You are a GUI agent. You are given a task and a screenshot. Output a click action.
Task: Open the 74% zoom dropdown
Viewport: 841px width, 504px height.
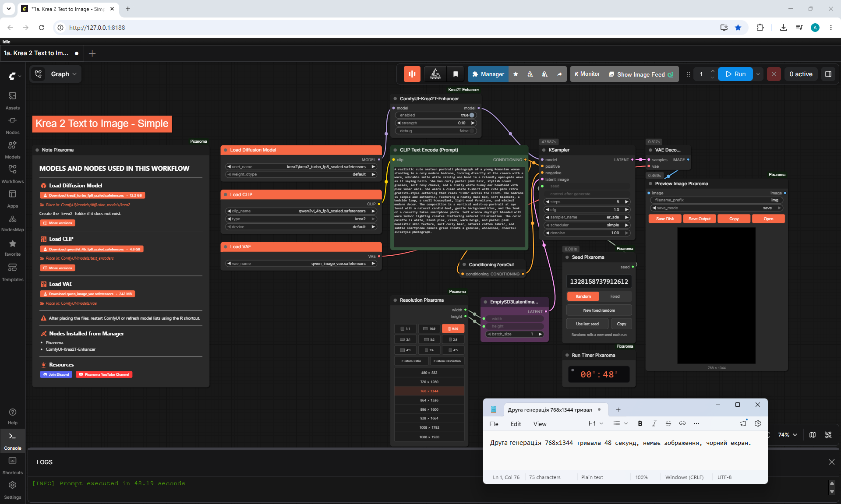(788, 435)
